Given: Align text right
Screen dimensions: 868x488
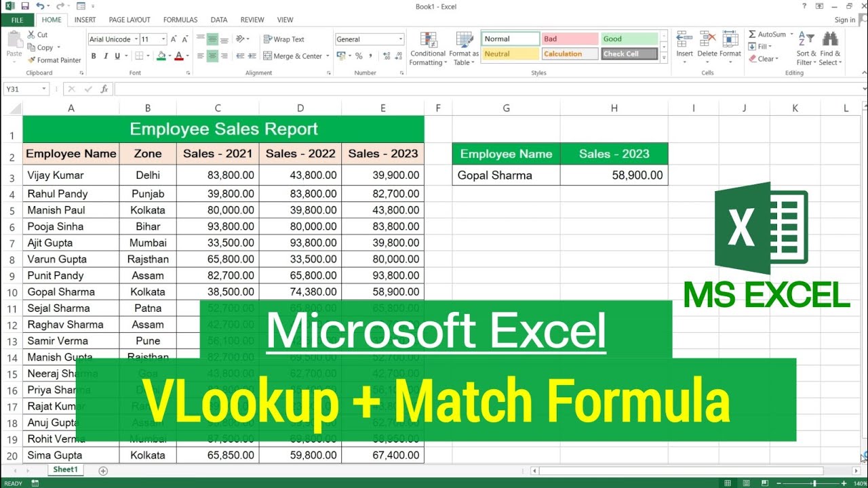Looking at the screenshot, I should [224, 56].
